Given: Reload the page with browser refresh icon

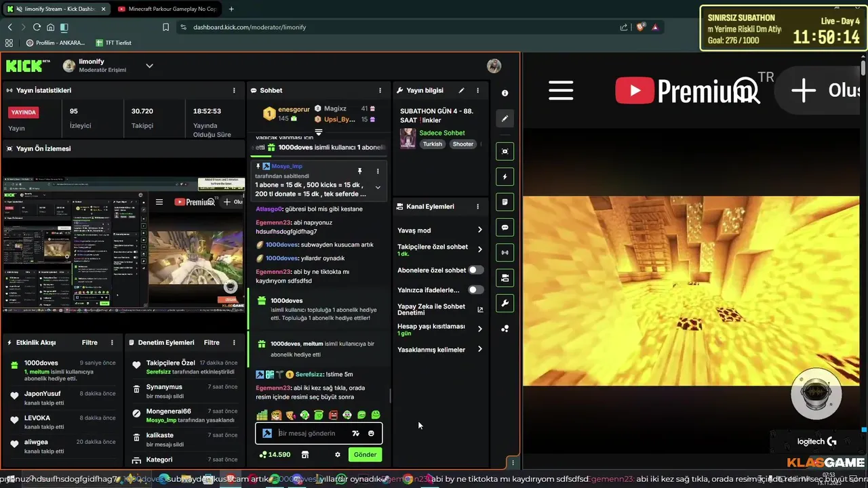Looking at the screenshot, I should coord(37,27).
